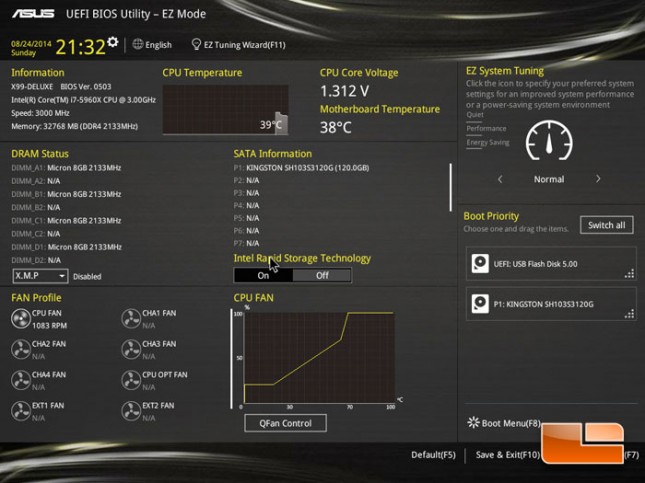Select the CHA2 FAN fan icon
The height and width of the screenshot is (483, 645).
coord(21,350)
